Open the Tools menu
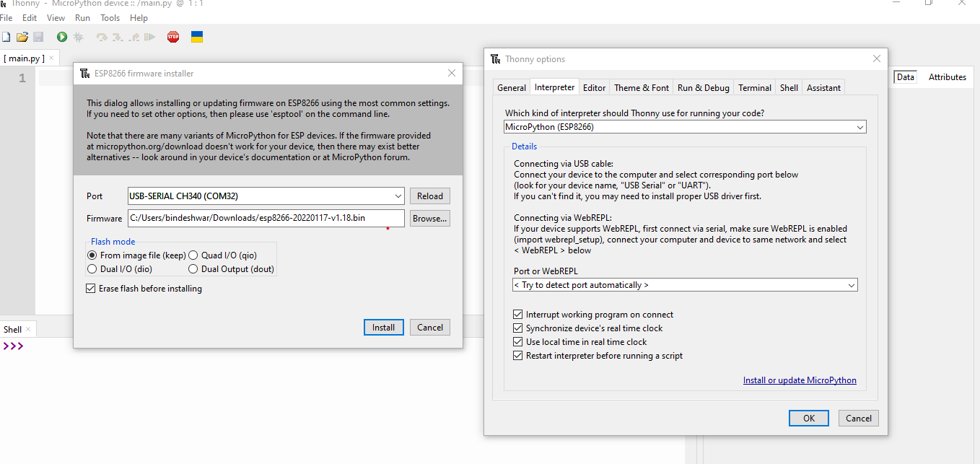The image size is (980, 464). pos(110,17)
